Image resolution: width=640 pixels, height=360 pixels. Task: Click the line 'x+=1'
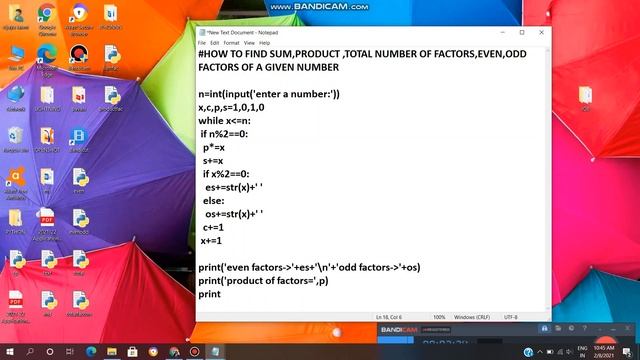(x=211, y=241)
